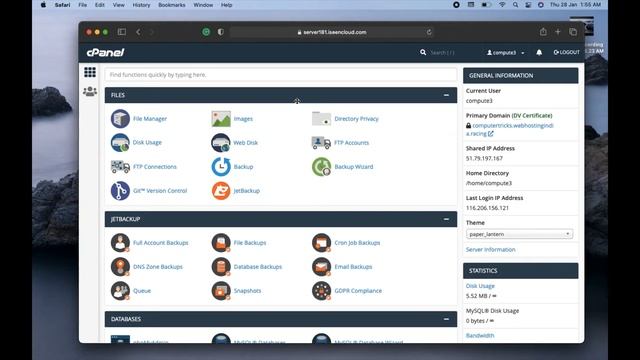Open the Bandwidth statistics link

(x=480, y=335)
